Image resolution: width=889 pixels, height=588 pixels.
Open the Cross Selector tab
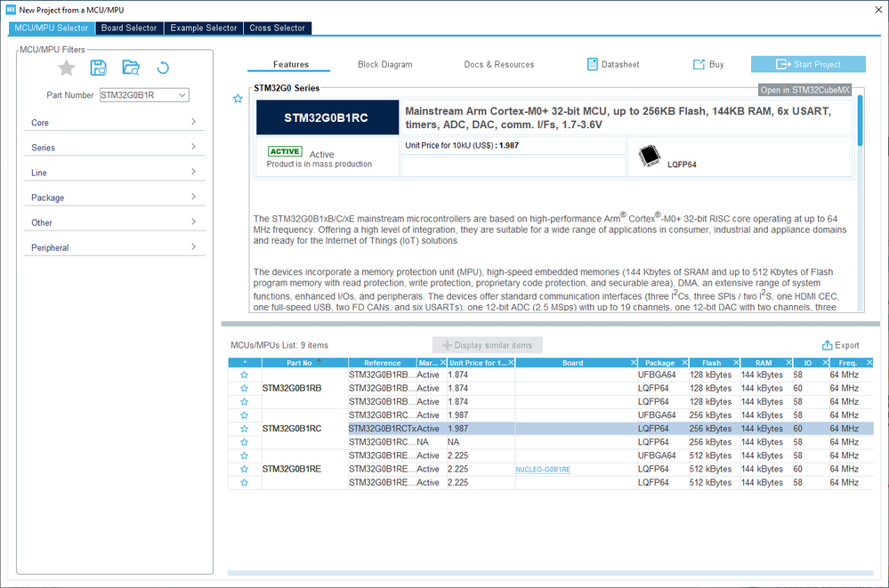tap(278, 28)
